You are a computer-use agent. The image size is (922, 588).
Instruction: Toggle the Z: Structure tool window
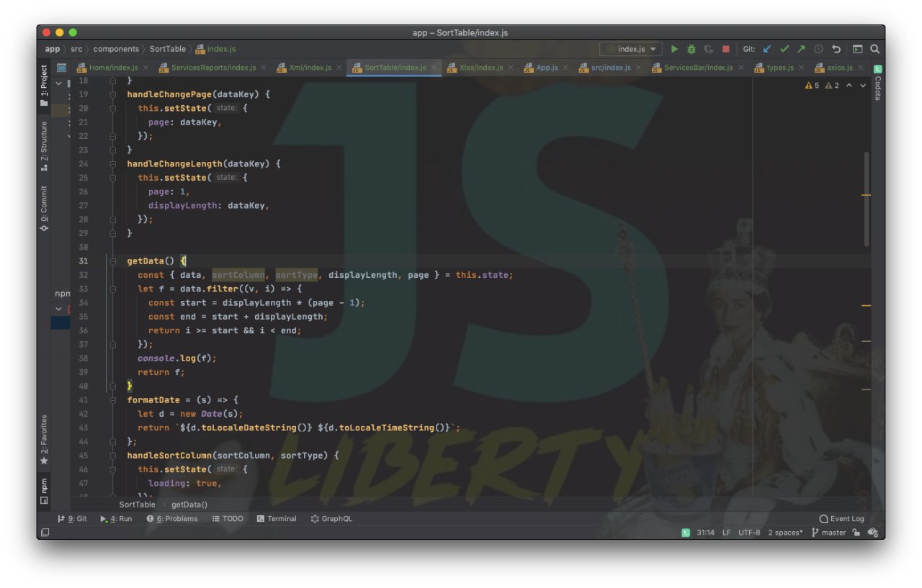(x=44, y=146)
